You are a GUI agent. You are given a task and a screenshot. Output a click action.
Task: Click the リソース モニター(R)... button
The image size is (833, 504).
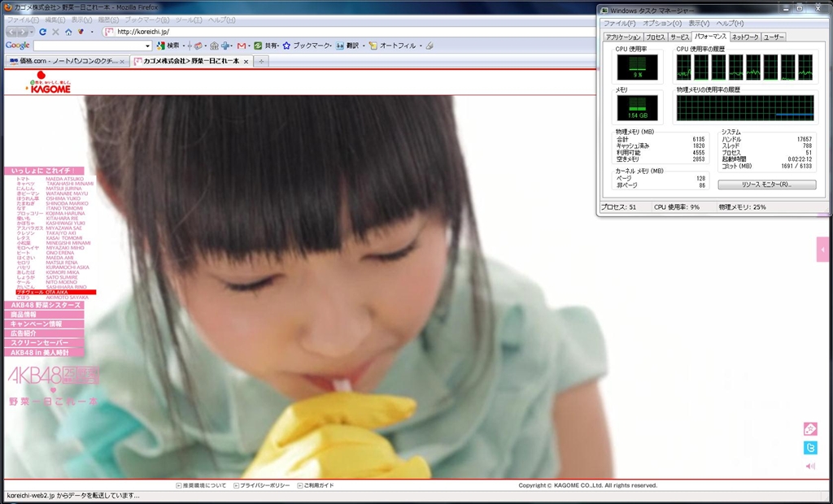pyautogui.click(x=766, y=185)
